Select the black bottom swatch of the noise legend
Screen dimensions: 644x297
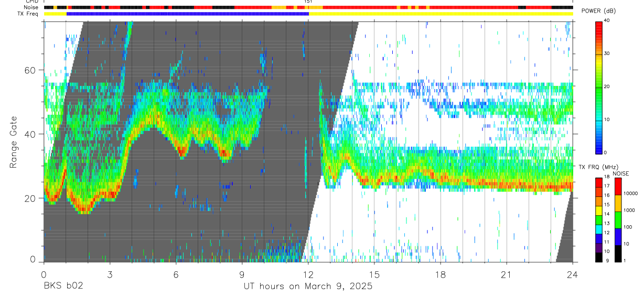pyautogui.click(x=617, y=254)
